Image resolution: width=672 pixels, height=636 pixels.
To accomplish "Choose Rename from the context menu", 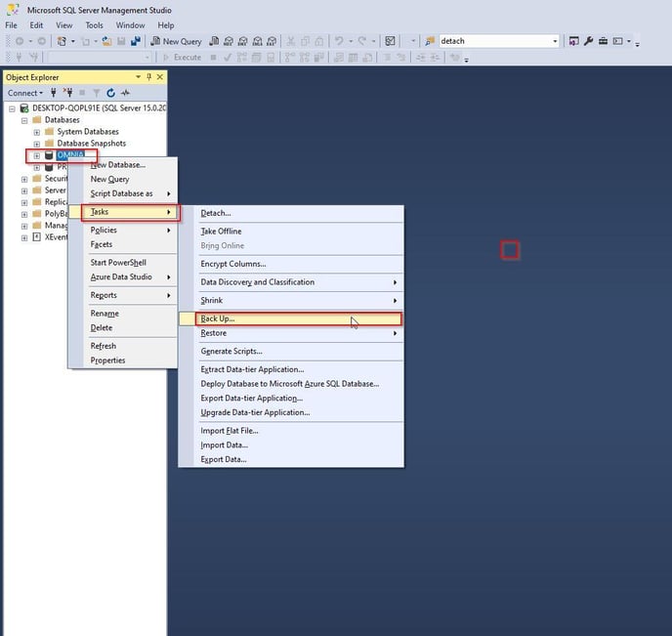I will 123,314.
